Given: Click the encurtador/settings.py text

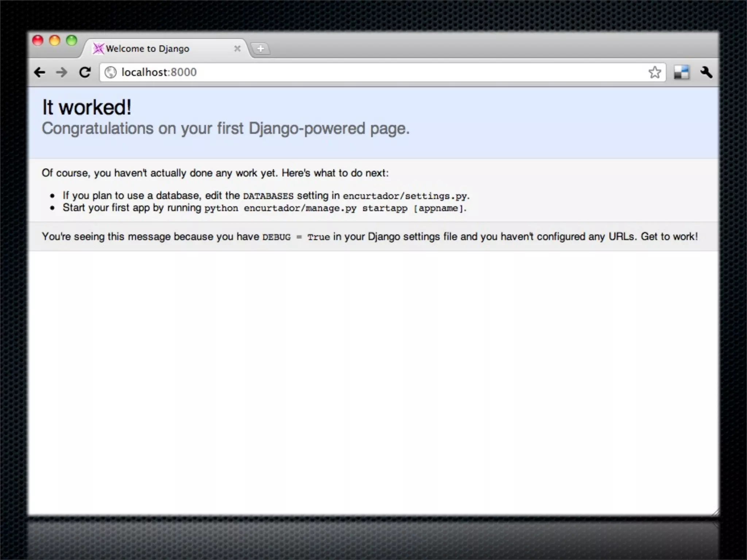Looking at the screenshot, I should pyautogui.click(x=405, y=196).
